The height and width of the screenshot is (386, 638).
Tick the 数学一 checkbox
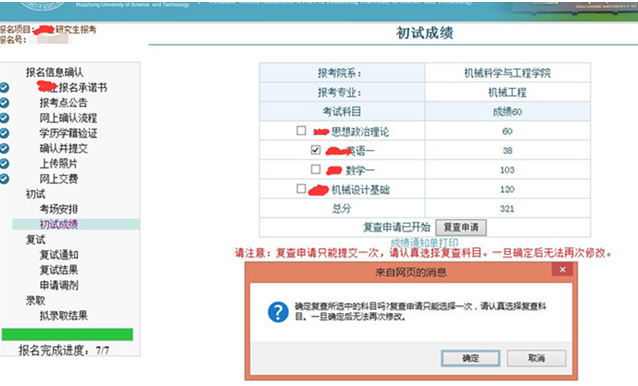pos(315,169)
